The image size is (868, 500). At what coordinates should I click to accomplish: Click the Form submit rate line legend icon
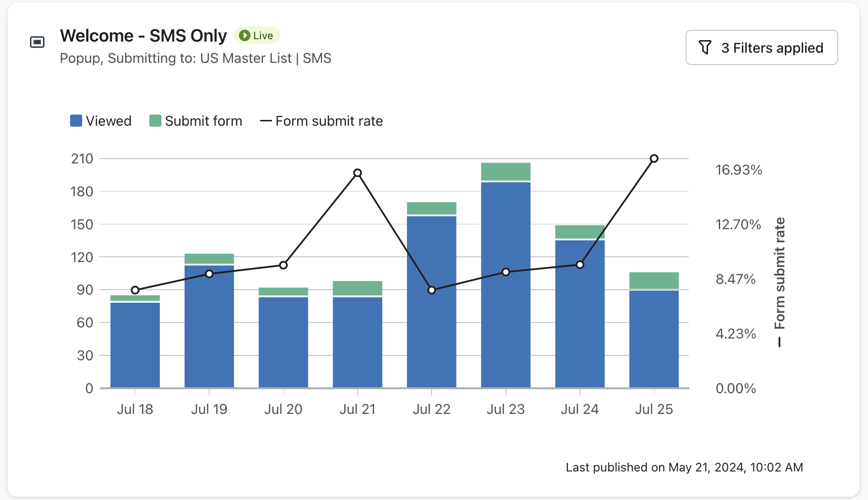point(266,121)
